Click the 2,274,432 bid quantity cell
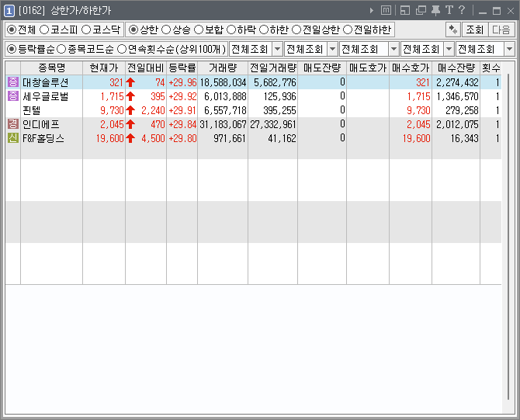The width and height of the screenshot is (520, 420). pos(457,82)
